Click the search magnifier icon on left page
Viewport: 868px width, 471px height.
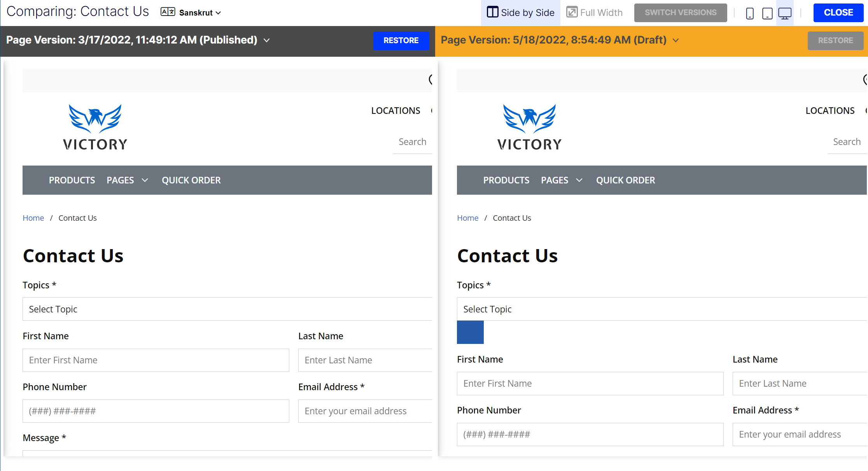pos(432,80)
